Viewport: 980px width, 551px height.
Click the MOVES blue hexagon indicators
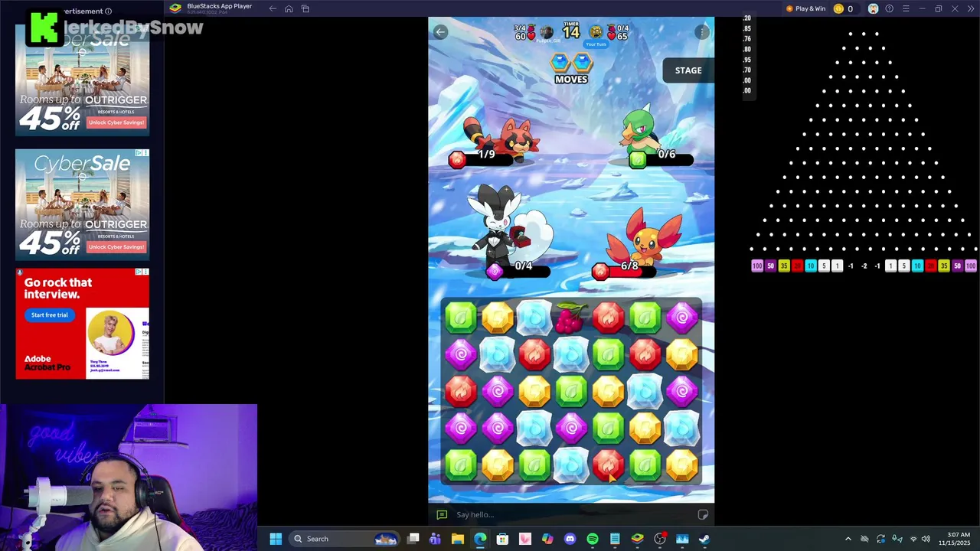click(x=571, y=63)
